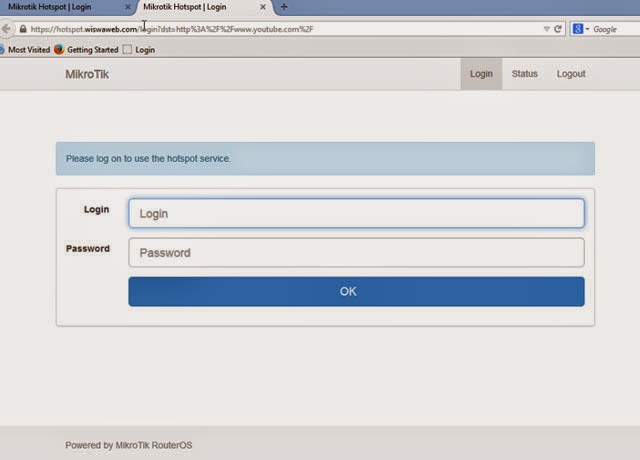
Task: Select Login in the navigation bar
Action: (x=481, y=74)
